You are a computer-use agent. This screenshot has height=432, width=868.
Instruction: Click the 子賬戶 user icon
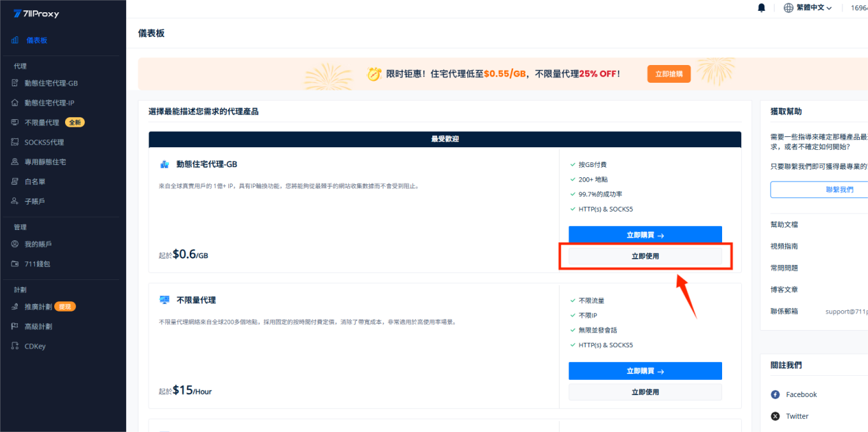pos(15,201)
